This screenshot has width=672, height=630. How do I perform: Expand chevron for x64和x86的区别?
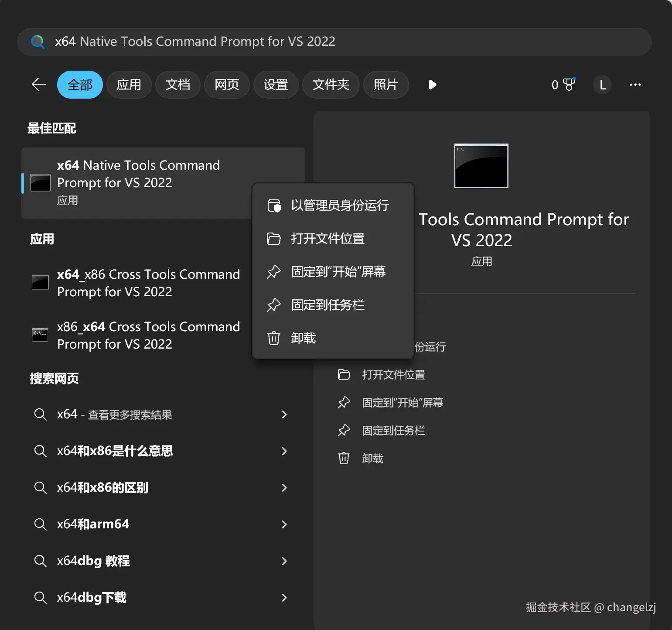pos(284,488)
